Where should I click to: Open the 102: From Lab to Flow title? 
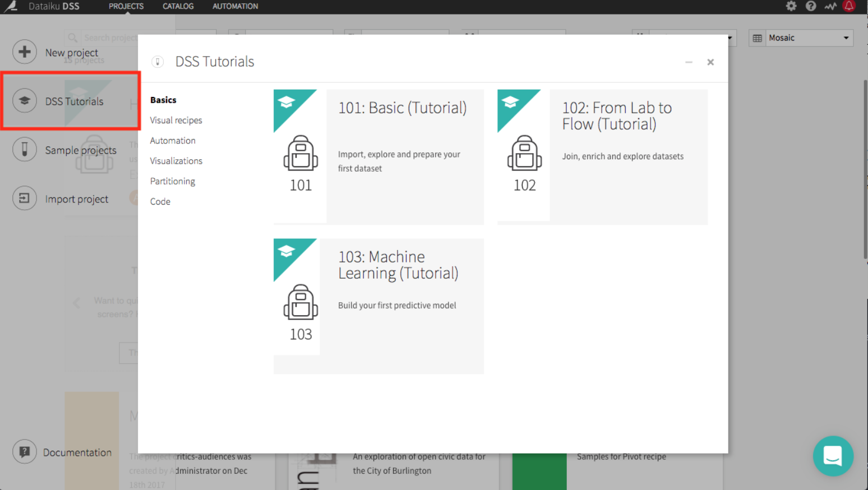[617, 115]
